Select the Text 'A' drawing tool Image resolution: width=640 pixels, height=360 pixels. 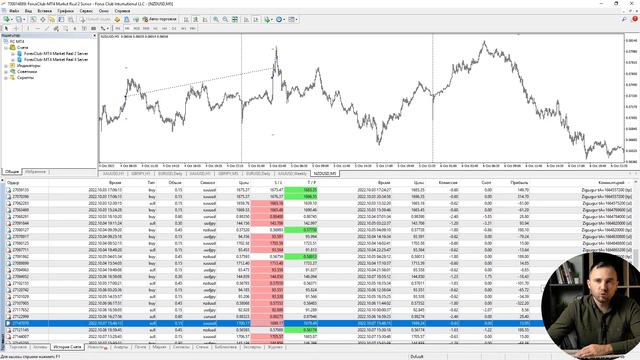pos(75,28)
